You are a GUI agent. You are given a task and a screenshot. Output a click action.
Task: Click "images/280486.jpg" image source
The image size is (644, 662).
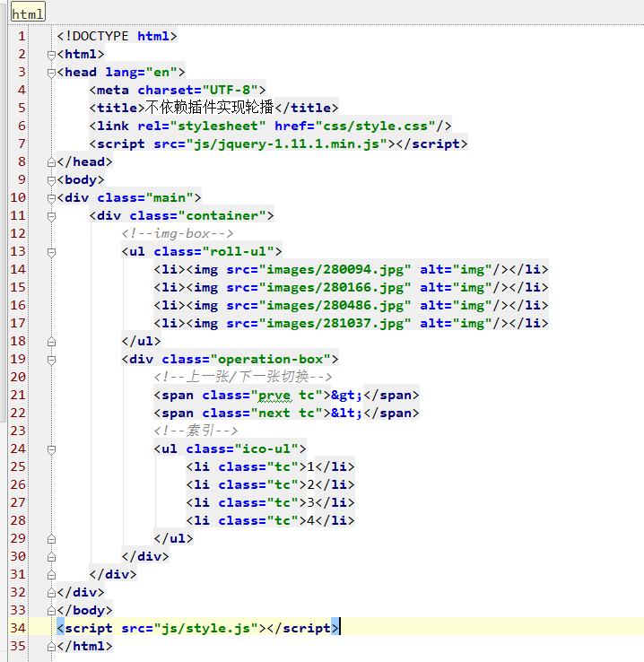(335, 305)
